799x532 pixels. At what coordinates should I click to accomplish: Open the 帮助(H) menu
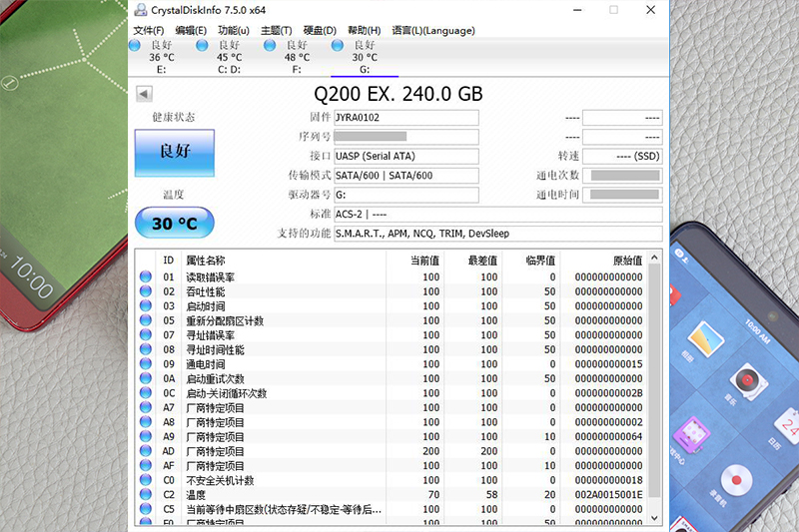point(364,31)
